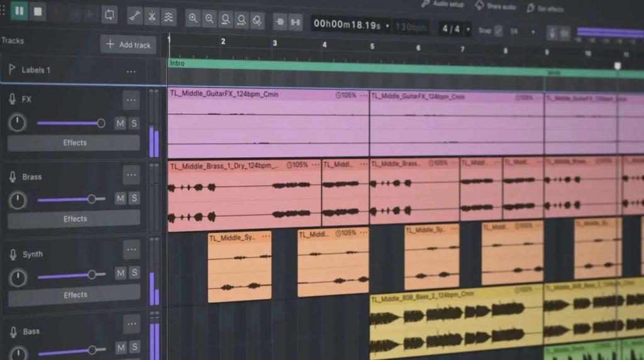Mute the FX track
This screenshot has width=644, height=360.
[120, 123]
